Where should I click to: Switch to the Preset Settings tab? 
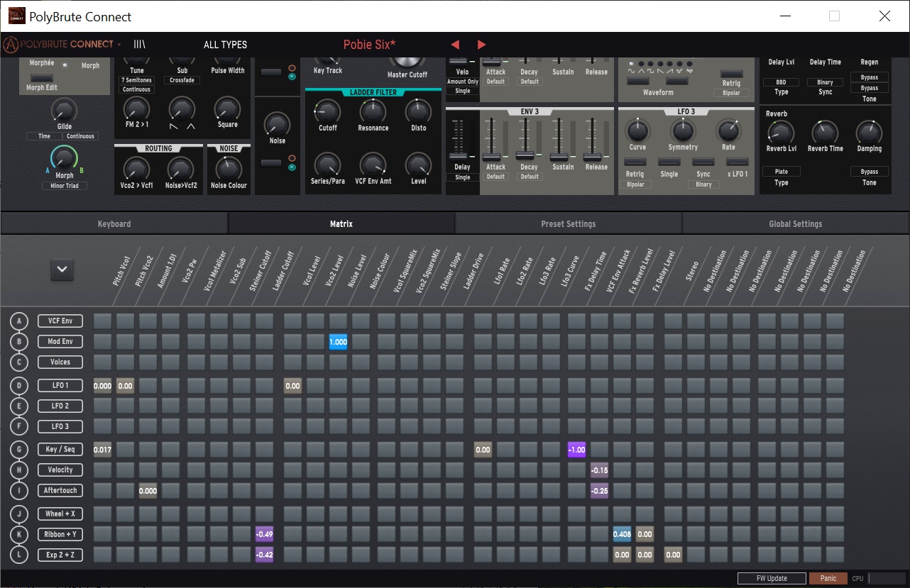[568, 223]
